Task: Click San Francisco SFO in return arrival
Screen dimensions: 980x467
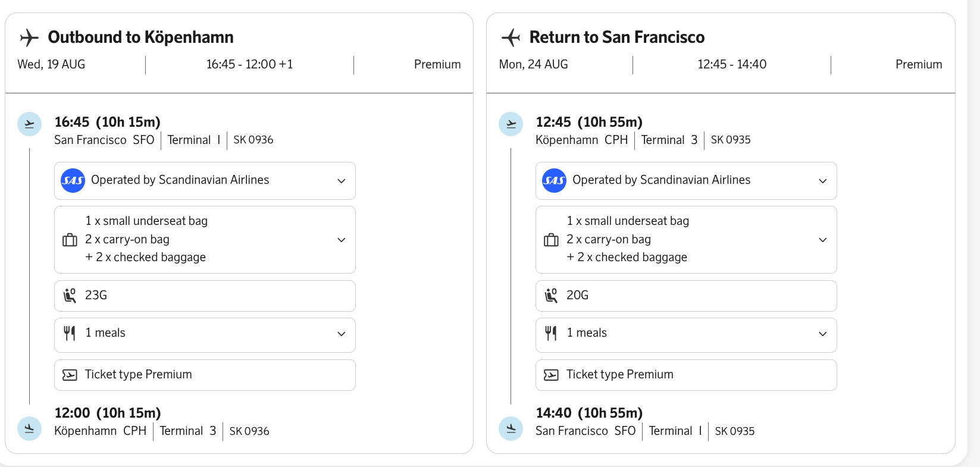Action: point(586,431)
